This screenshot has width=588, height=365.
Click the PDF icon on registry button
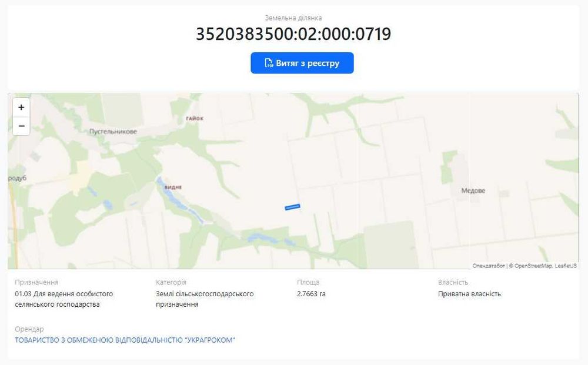269,63
